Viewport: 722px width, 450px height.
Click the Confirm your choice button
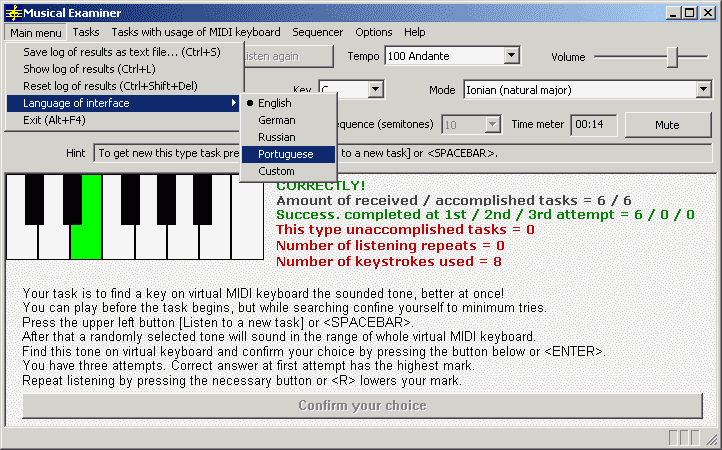click(362, 405)
